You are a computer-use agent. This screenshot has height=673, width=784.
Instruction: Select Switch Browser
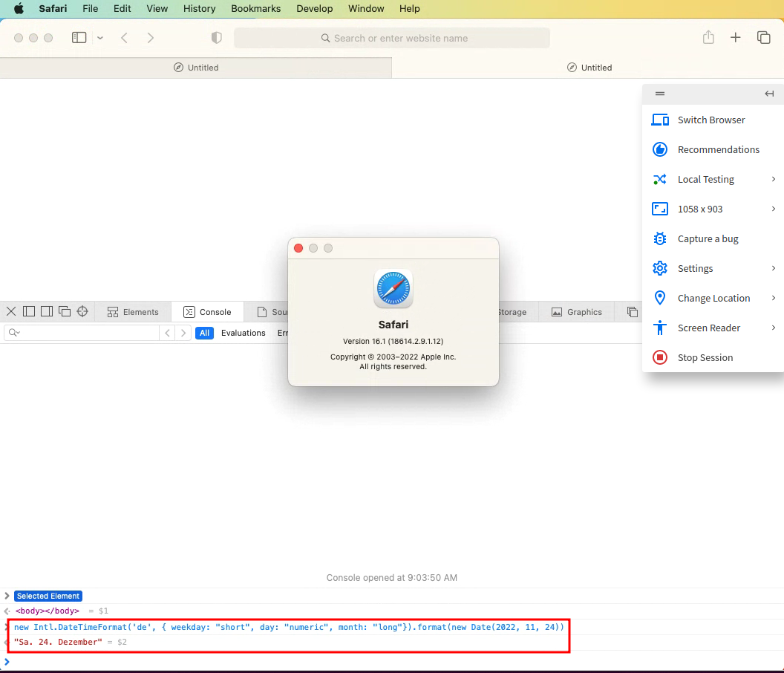coord(713,120)
